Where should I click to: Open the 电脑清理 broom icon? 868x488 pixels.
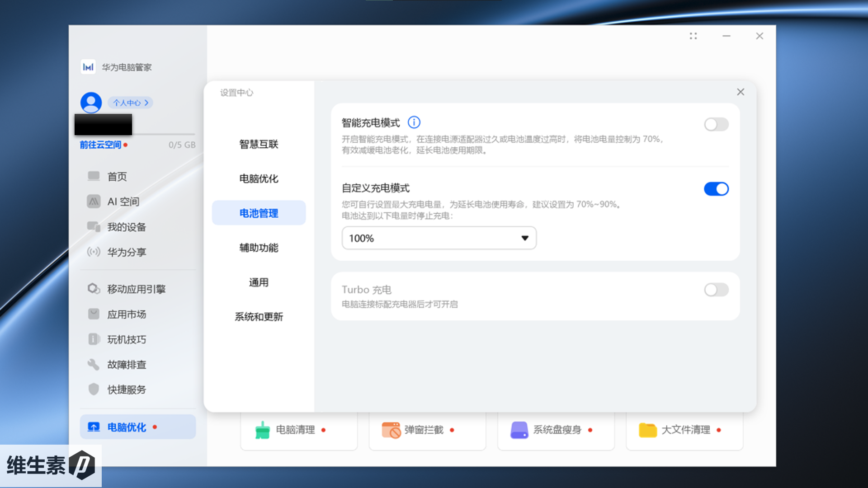262,430
